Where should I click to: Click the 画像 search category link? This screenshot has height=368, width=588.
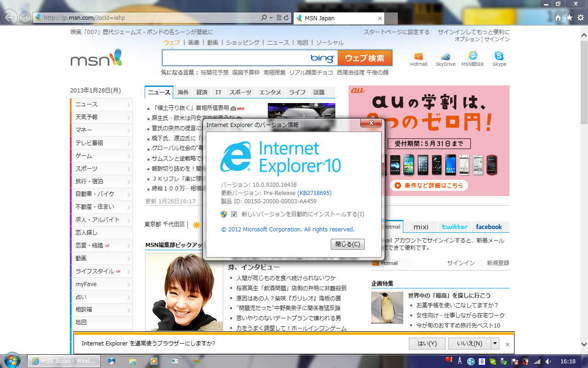coord(194,42)
